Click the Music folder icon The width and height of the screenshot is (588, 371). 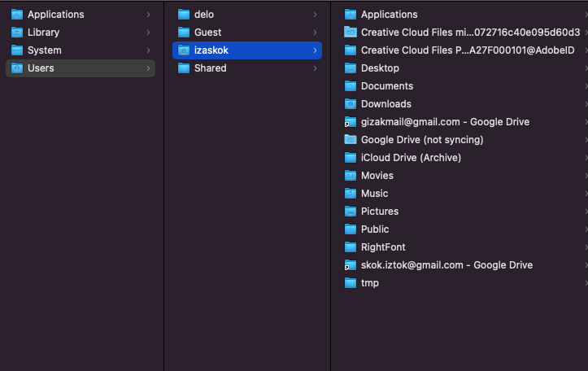[x=351, y=194]
